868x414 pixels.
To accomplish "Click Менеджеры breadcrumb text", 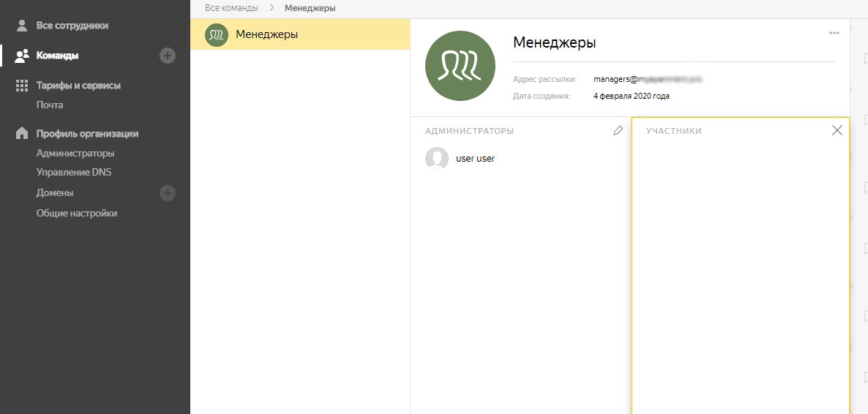I will (310, 8).
